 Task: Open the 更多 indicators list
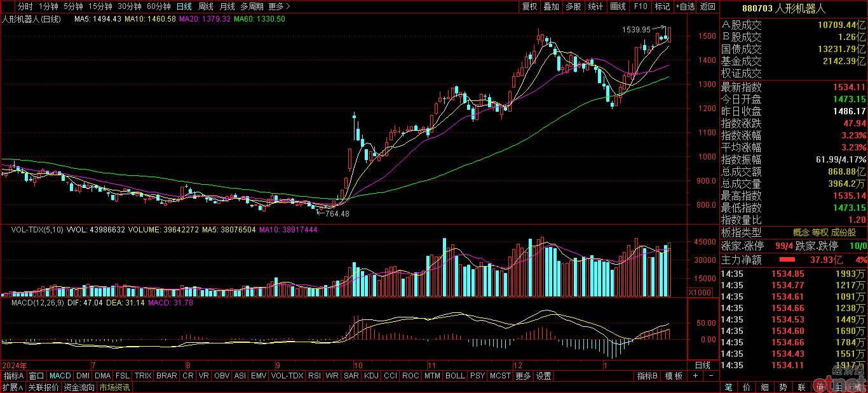tap(523, 376)
